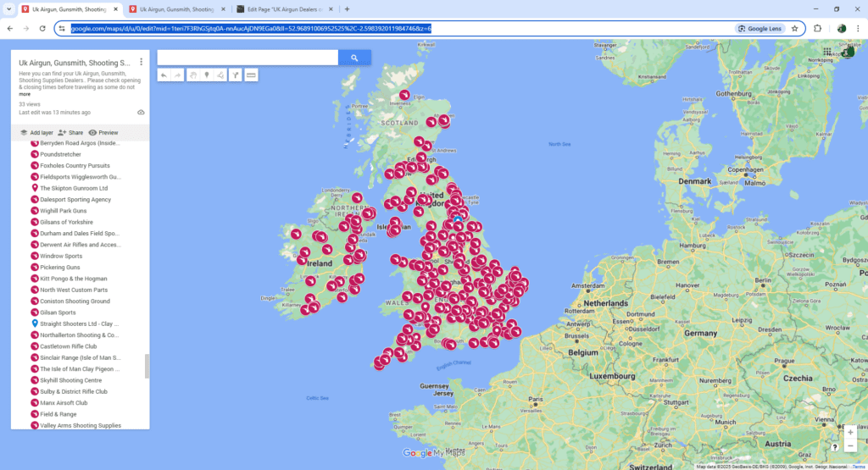The image size is (868, 470).
Task: Select Sulby & District Rifle Club entry
Action: point(74,391)
